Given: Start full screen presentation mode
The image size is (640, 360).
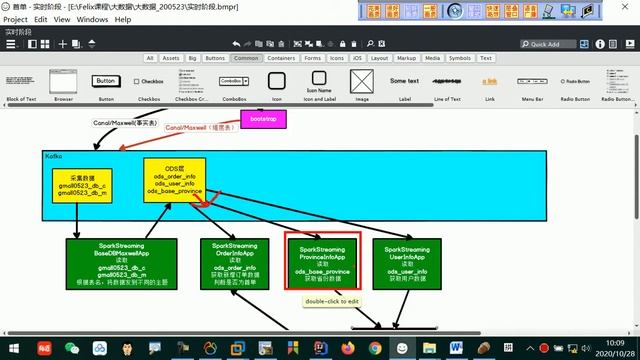Looking at the screenshot, I should coord(630,44).
